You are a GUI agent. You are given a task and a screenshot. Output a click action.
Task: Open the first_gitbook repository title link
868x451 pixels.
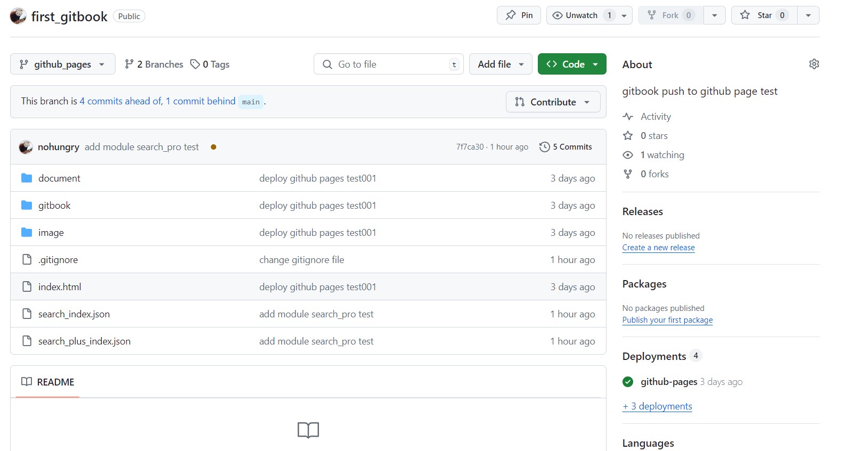coord(69,17)
